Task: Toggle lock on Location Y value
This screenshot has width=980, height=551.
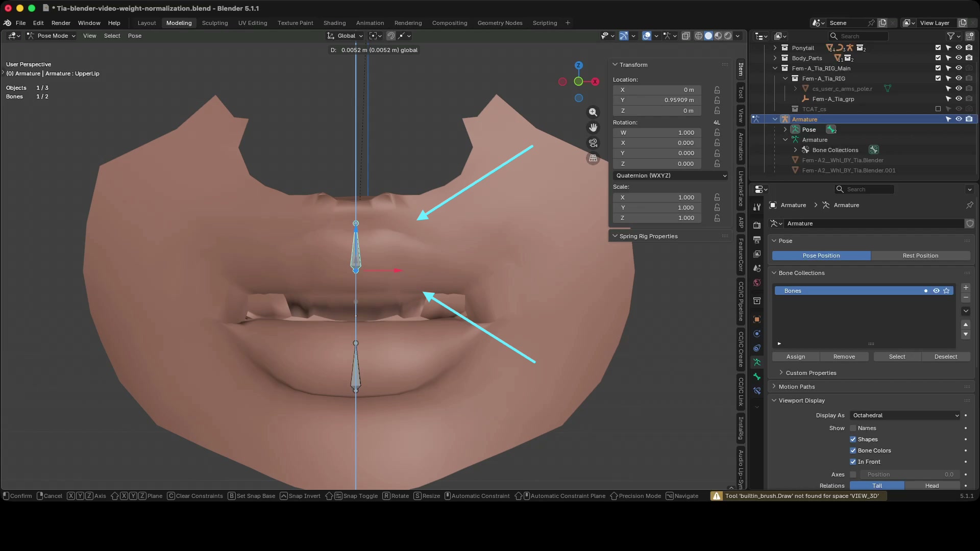Action: point(717,100)
